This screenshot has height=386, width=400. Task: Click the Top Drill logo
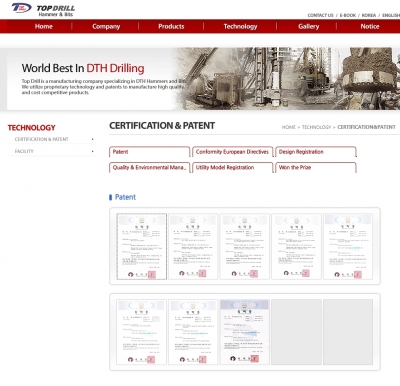[x=43, y=10]
